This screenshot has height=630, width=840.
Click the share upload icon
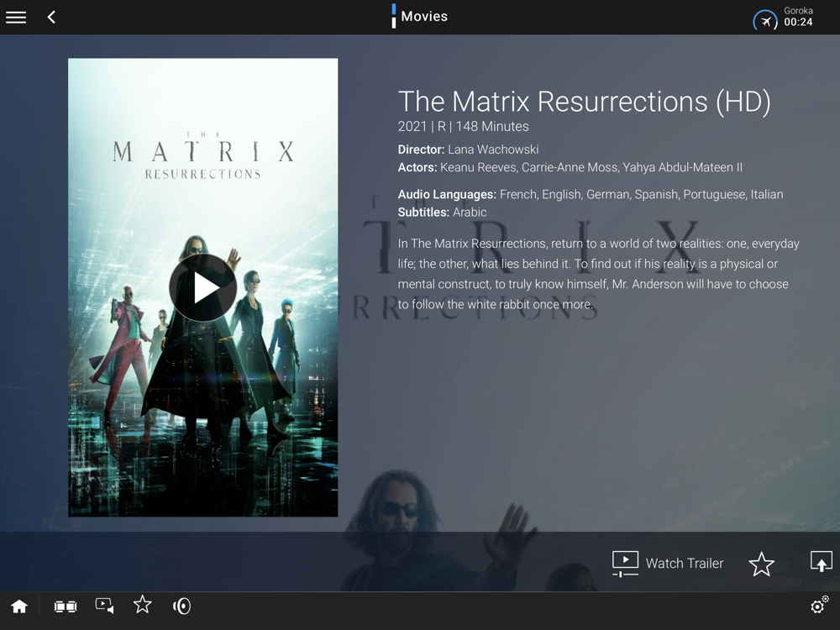tap(822, 561)
